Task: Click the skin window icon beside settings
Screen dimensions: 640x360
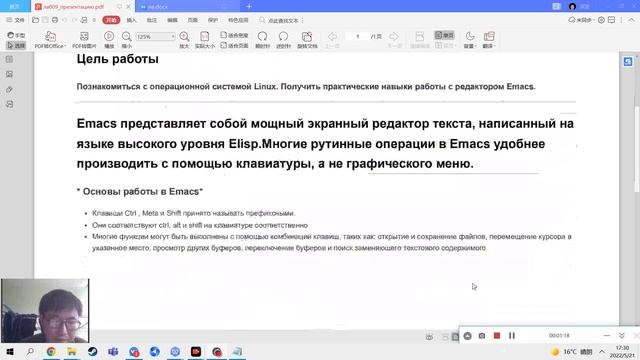Action: coord(611,20)
